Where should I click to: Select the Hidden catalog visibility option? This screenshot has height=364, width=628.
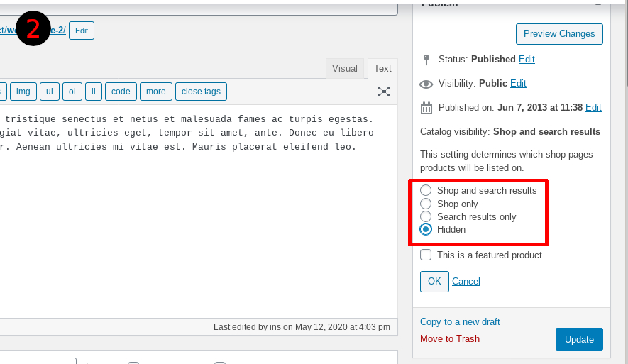pos(426,229)
